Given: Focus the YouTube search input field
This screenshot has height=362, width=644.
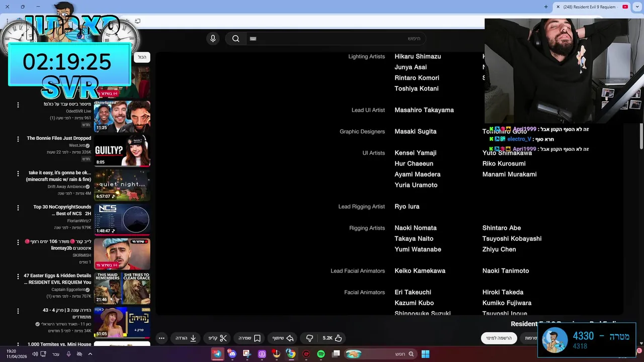Looking at the screenshot, I should [x=336, y=39].
